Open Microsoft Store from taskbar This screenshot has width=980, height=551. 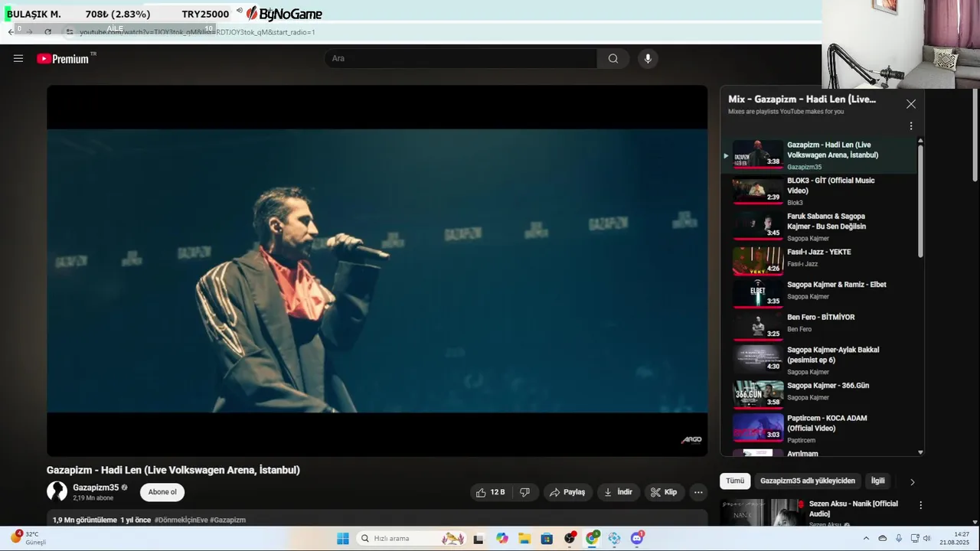pyautogui.click(x=547, y=539)
